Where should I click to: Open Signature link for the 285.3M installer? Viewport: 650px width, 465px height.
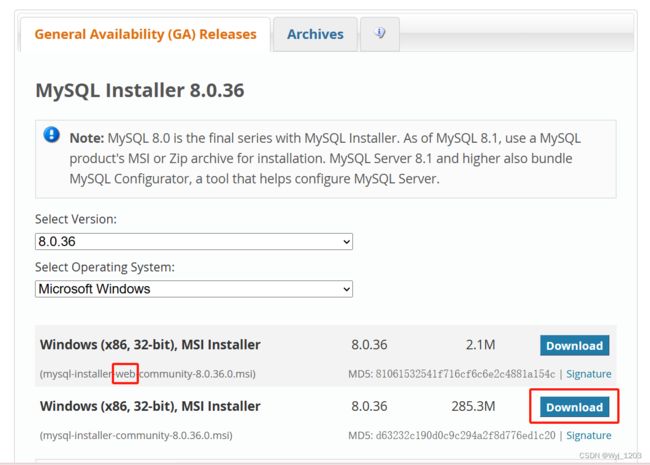(x=589, y=435)
